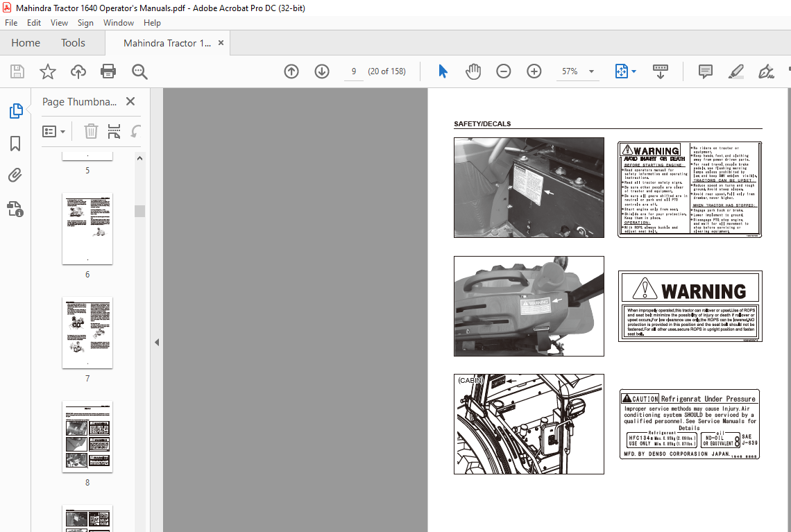The height and width of the screenshot is (532, 791).
Task: Open the File menu
Action: click(x=11, y=23)
